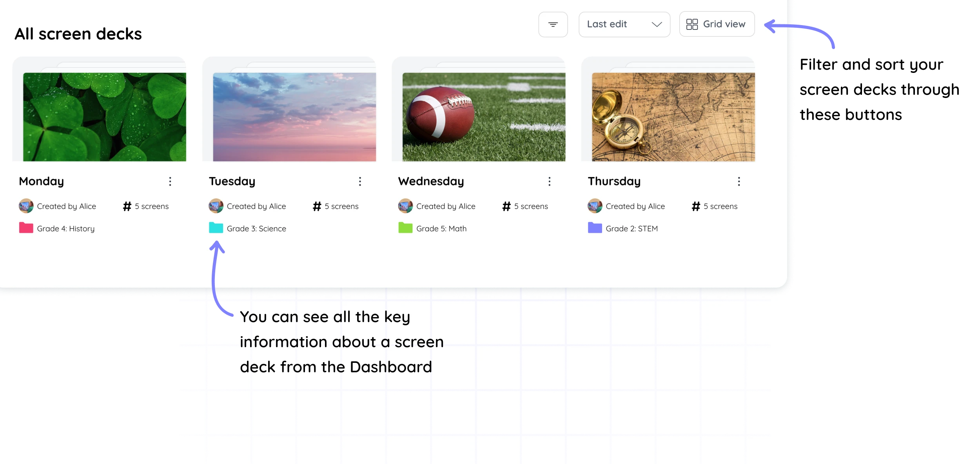The width and height of the screenshot is (980, 464).
Task: Open the Last edit sort dropdown
Action: pyautogui.click(x=624, y=24)
